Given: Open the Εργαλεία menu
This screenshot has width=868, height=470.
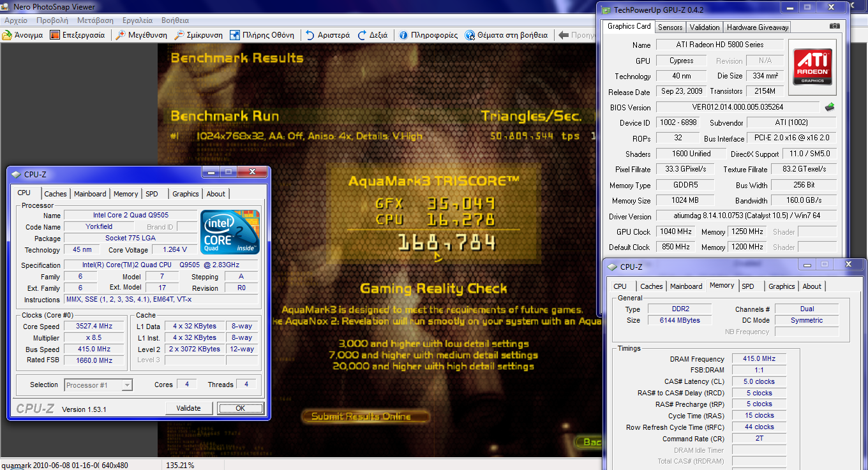Looking at the screenshot, I should click(138, 20).
